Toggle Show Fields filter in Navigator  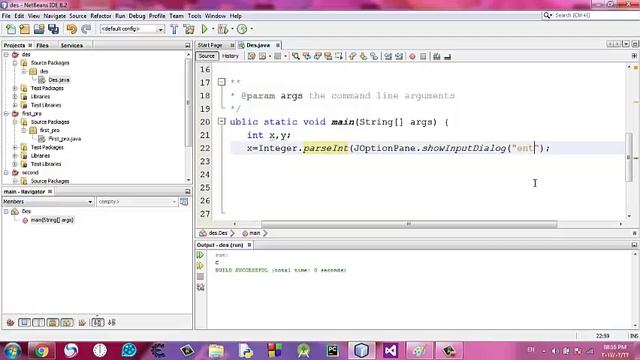24,322
